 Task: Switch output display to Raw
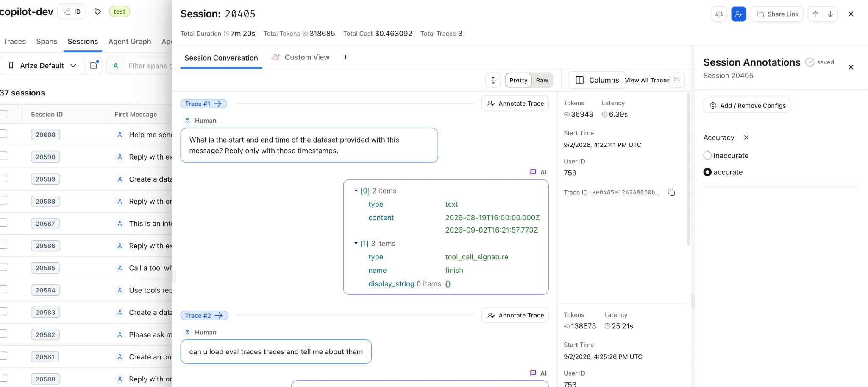pos(542,80)
